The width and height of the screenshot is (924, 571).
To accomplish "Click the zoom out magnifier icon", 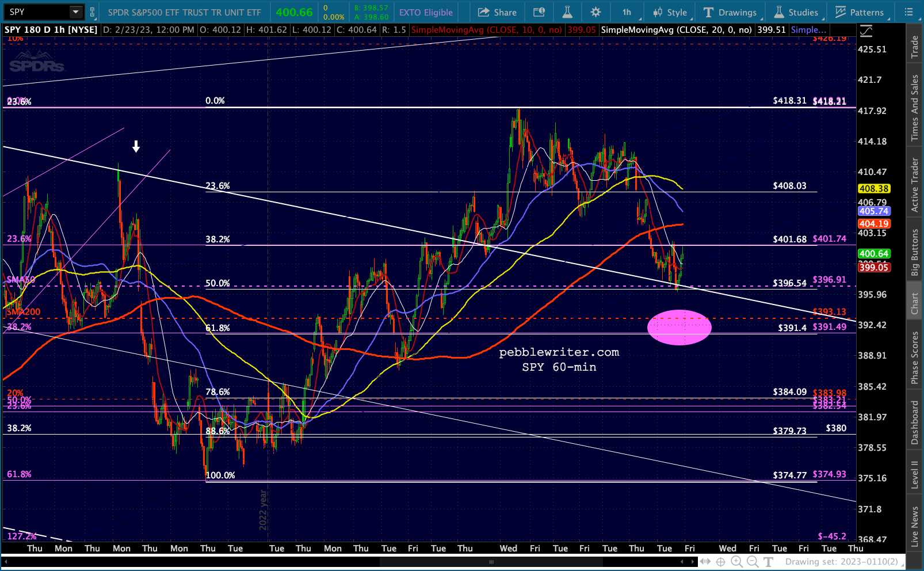I will tap(753, 562).
